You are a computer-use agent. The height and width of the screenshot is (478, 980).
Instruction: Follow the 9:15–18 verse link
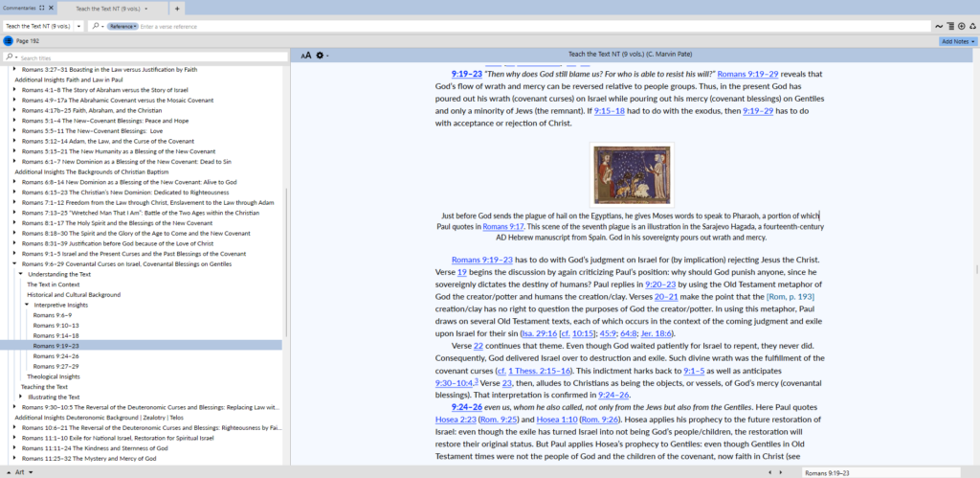click(x=611, y=111)
